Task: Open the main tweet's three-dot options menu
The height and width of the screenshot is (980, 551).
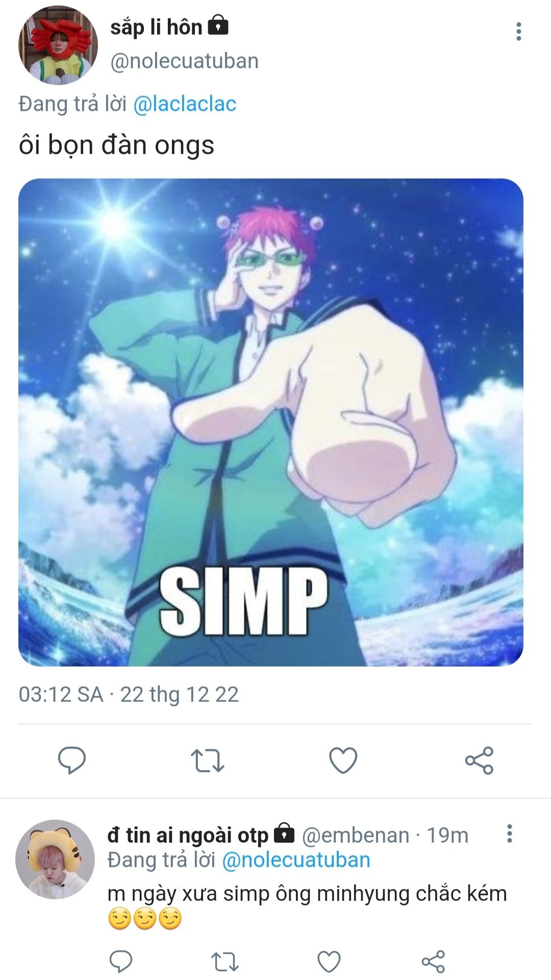Action: pos(518,32)
